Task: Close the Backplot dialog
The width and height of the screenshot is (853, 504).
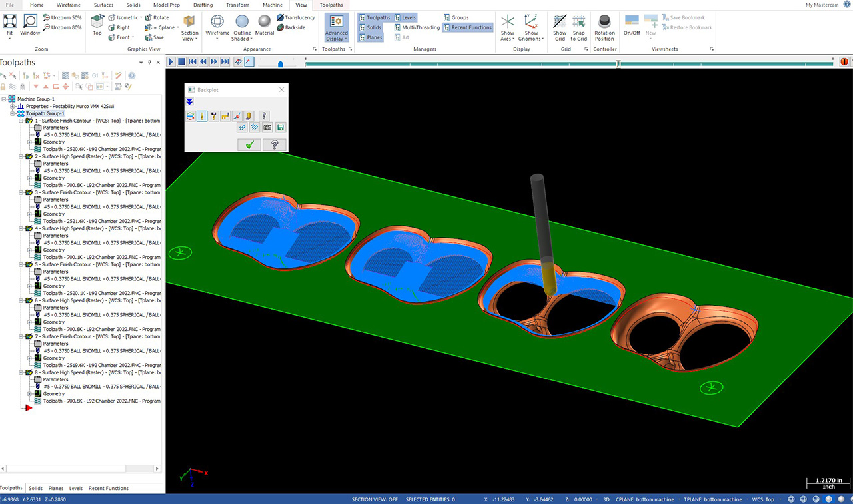Action: click(281, 89)
